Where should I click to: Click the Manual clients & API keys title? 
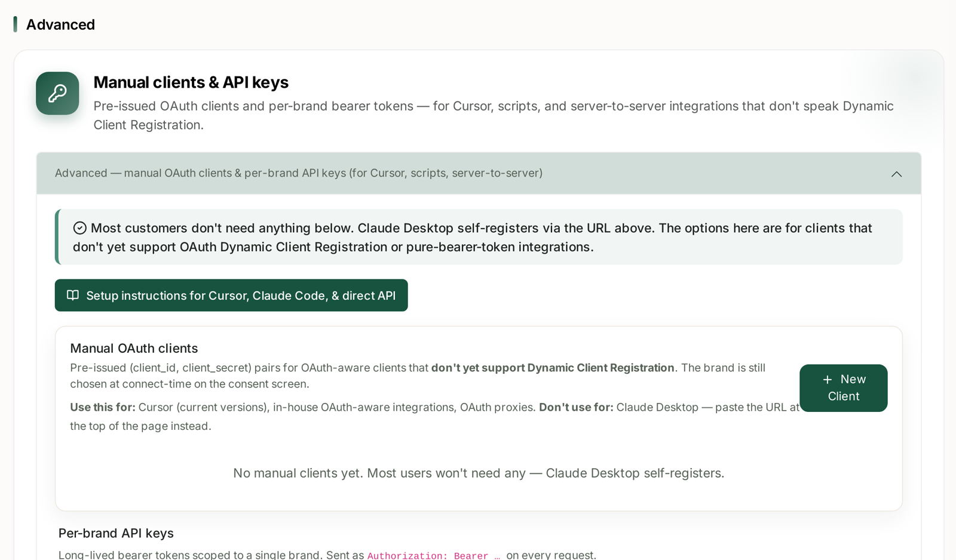click(191, 82)
